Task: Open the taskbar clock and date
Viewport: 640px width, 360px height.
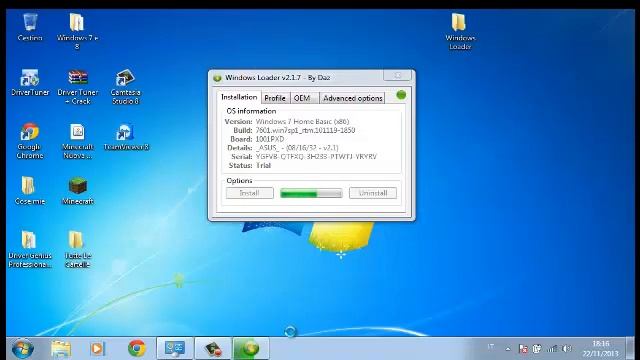Action: [x=600, y=349]
